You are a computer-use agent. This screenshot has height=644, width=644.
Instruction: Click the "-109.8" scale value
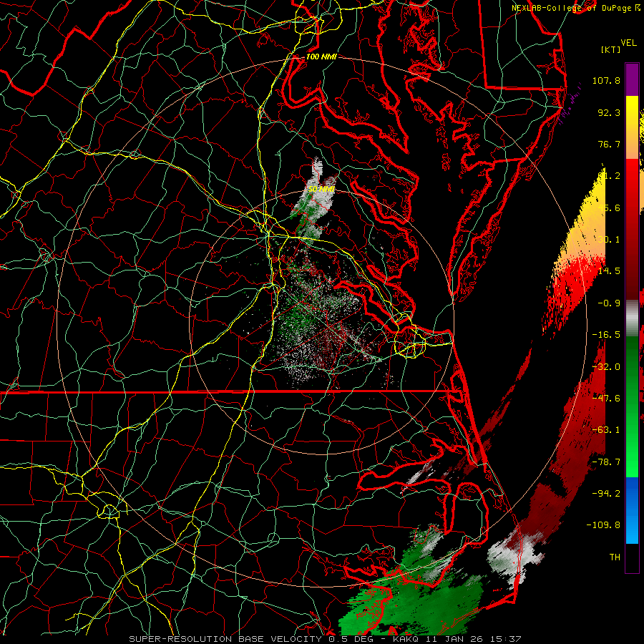[603, 525]
